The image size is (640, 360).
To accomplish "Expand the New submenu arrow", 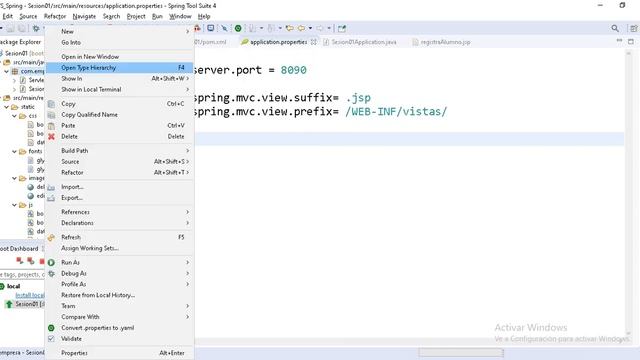I will pos(187,31).
